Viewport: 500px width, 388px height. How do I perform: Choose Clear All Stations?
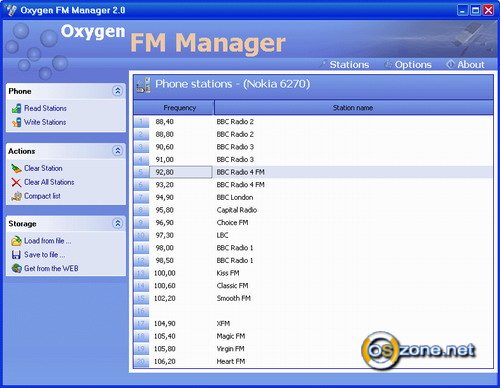49,182
